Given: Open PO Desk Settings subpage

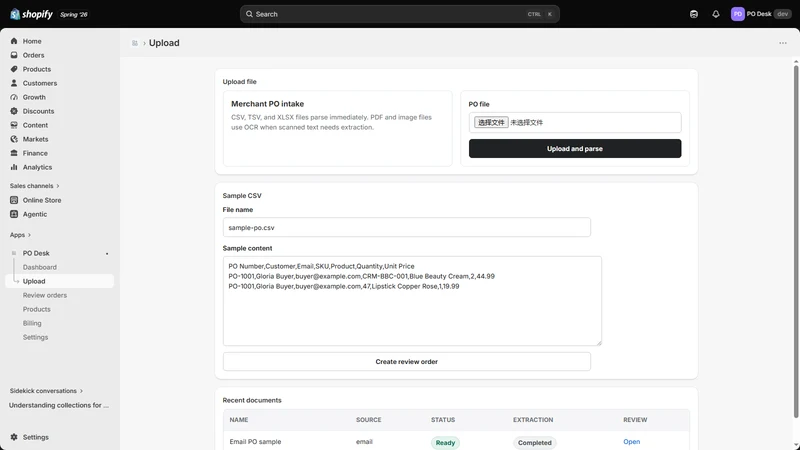Looking at the screenshot, I should [x=35, y=337].
